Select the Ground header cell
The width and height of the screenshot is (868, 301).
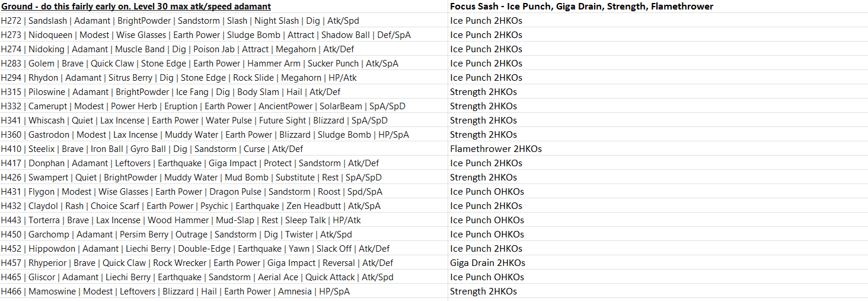(136, 7)
